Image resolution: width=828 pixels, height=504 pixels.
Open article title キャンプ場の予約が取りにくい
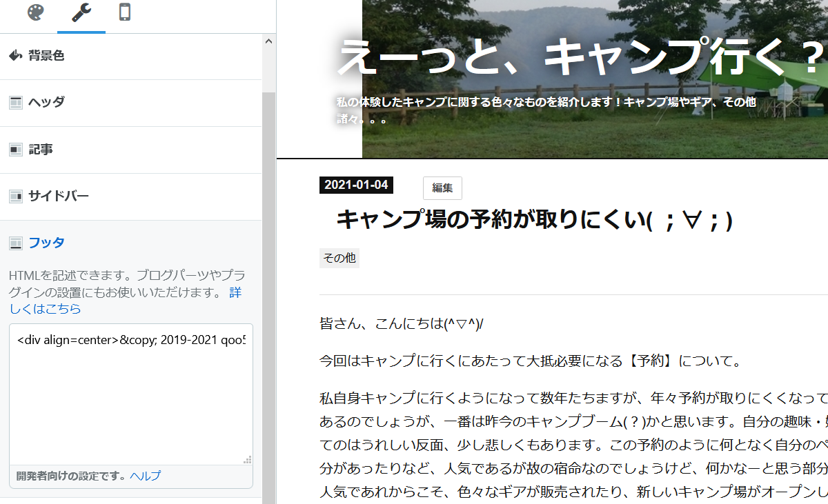pyautogui.click(x=534, y=220)
